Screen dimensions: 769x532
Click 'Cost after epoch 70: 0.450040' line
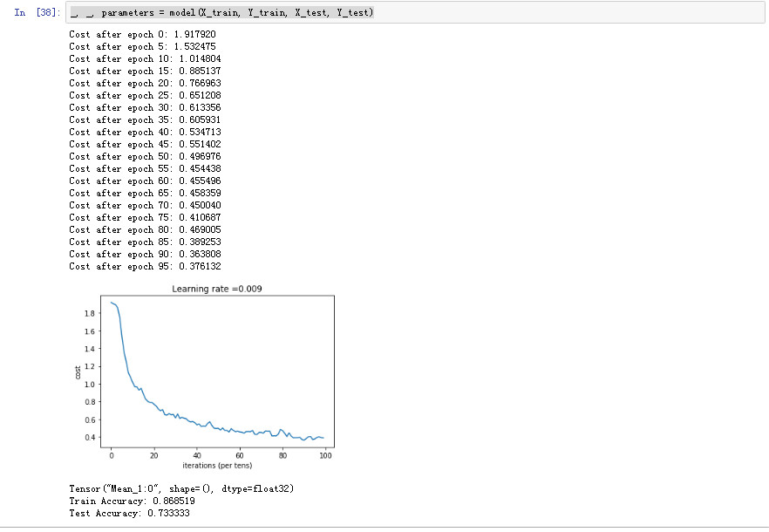145,205
